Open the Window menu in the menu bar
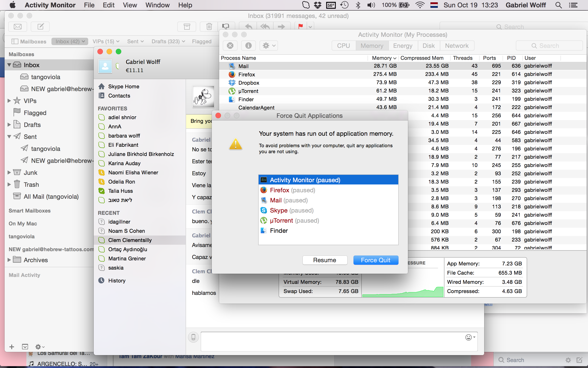Screen dimensions: 588x368 pos(157,5)
